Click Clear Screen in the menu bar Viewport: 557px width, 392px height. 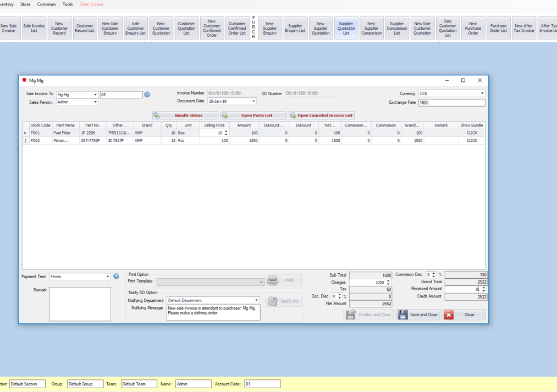[x=91, y=4]
